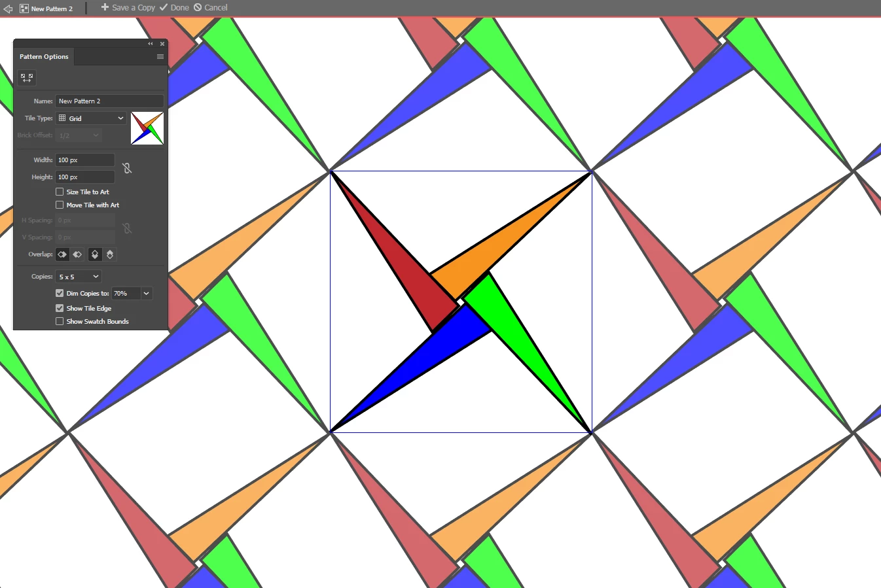The width and height of the screenshot is (881, 588).
Task: Enable Size Tile to Art checkbox
Action: [x=60, y=192]
